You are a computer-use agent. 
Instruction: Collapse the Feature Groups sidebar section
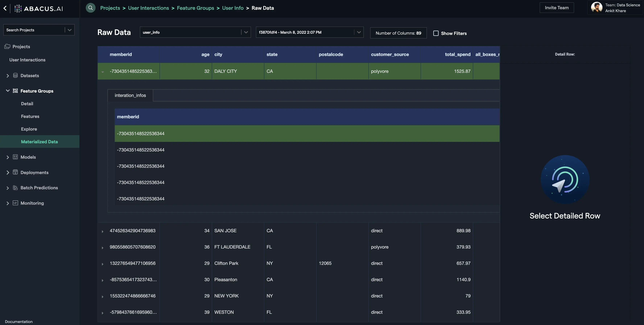click(x=8, y=91)
